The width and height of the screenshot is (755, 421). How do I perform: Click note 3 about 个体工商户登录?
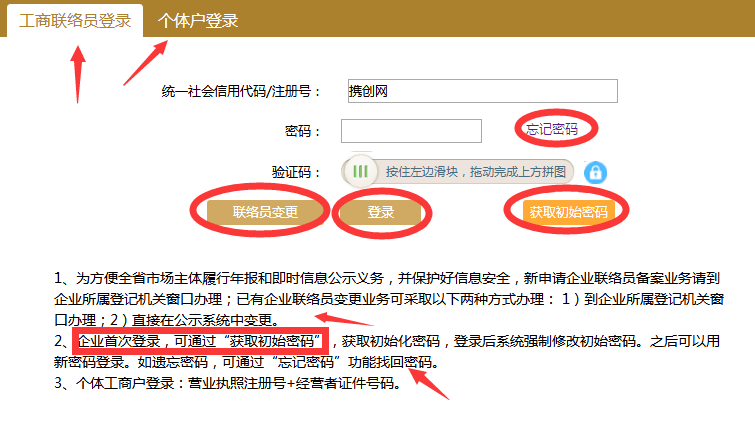[x=227, y=384]
